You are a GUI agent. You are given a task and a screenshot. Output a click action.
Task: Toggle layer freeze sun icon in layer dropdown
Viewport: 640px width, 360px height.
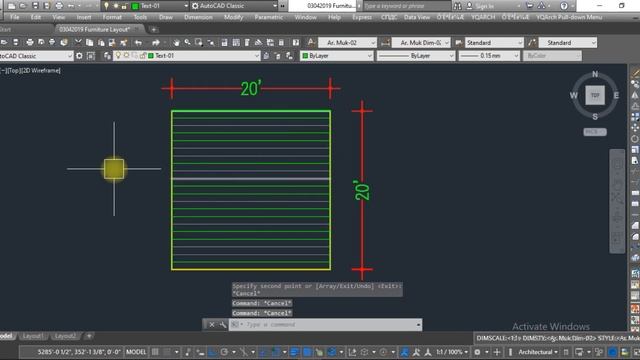(127, 56)
